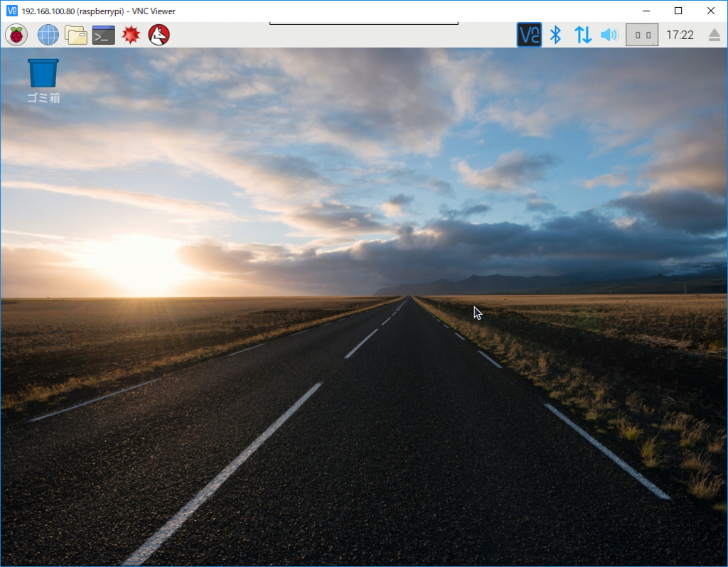The width and height of the screenshot is (728, 567).
Task: Open Mathematica red spiky icon
Action: (131, 35)
